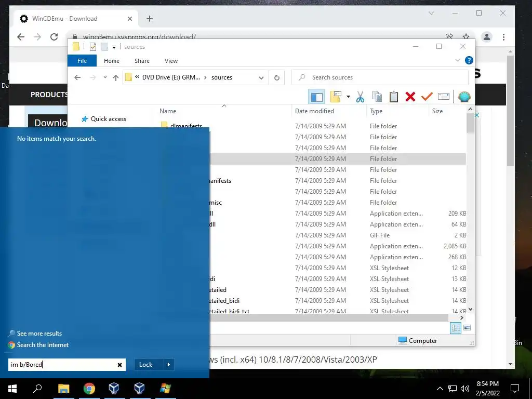Click the Search sources field
The image size is (532, 399).
point(380,77)
